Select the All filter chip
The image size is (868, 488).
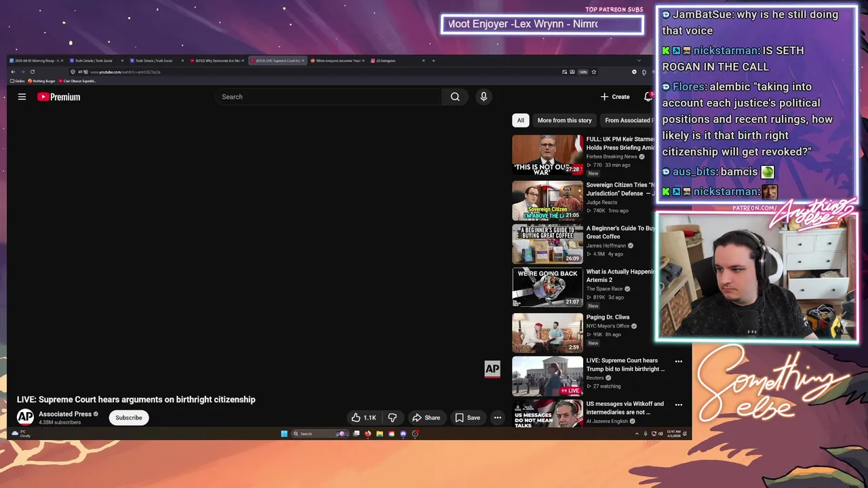(x=521, y=120)
